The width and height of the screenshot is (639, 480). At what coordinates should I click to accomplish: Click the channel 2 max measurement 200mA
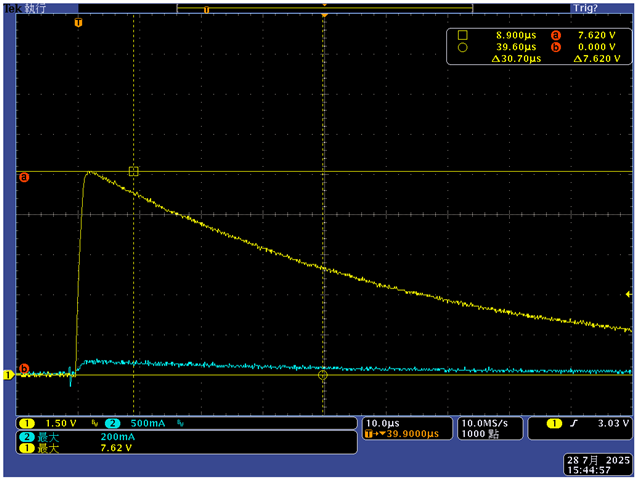click(x=117, y=437)
